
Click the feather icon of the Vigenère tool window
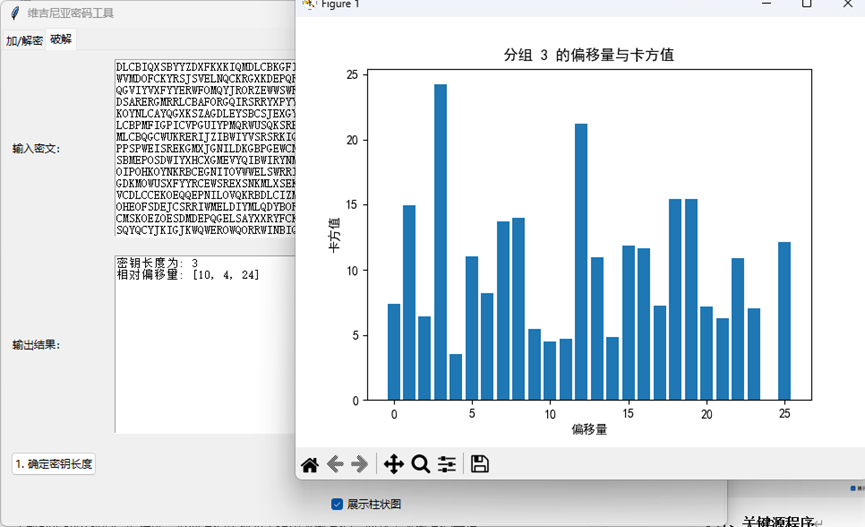click(15, 13)
